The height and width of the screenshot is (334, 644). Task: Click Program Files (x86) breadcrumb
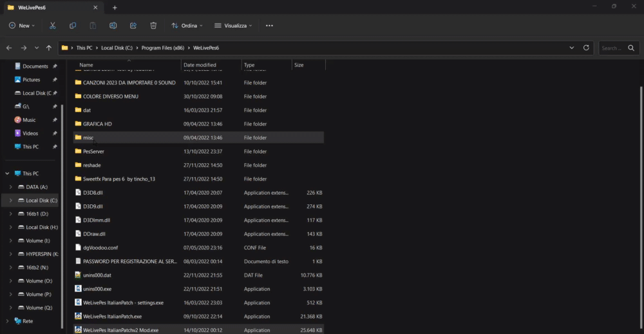[x=163, y=48]
